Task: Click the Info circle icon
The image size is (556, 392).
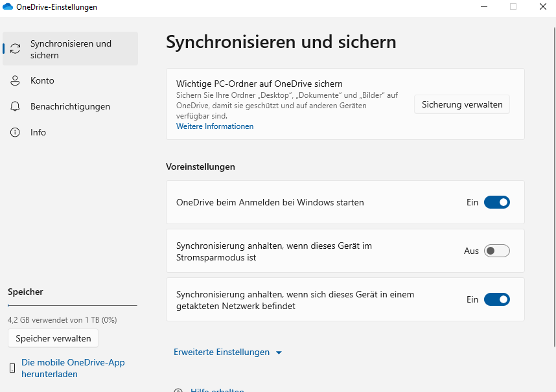Action: pos(15,132)
